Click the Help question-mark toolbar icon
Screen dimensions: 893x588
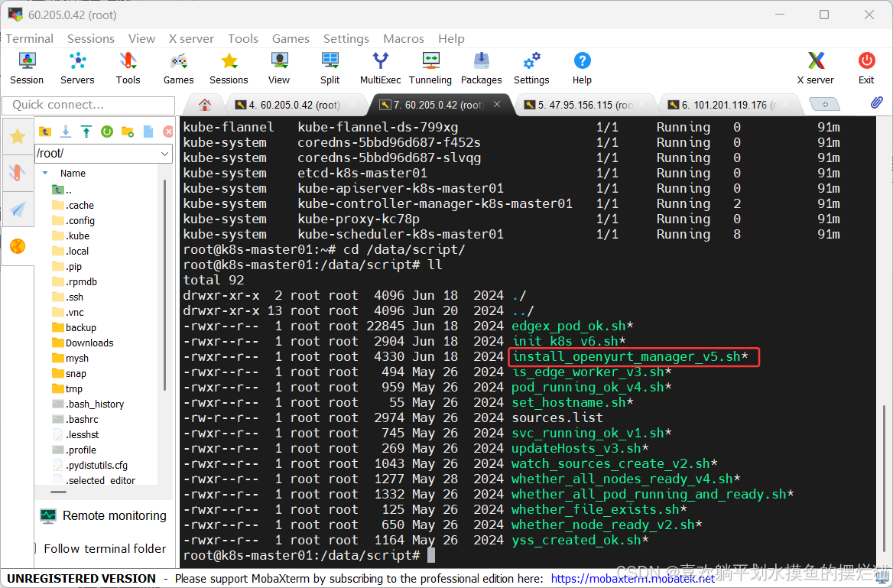[x=582, y=68]
